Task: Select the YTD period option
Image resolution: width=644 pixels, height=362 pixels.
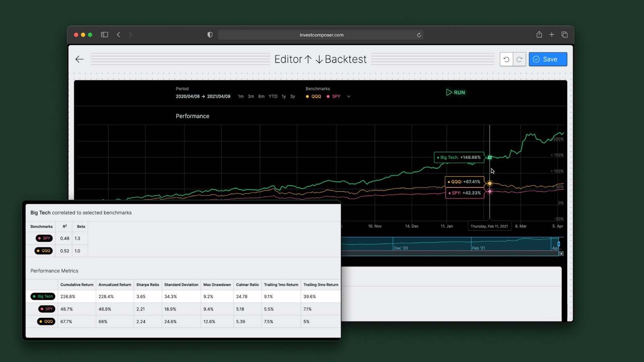Action: click(x=273, y=97)
